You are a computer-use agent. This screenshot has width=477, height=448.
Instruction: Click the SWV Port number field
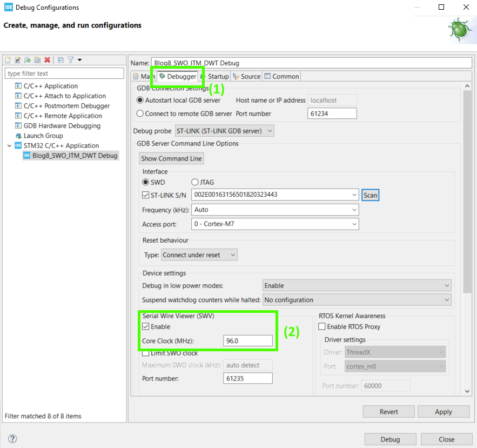point(247,378)
